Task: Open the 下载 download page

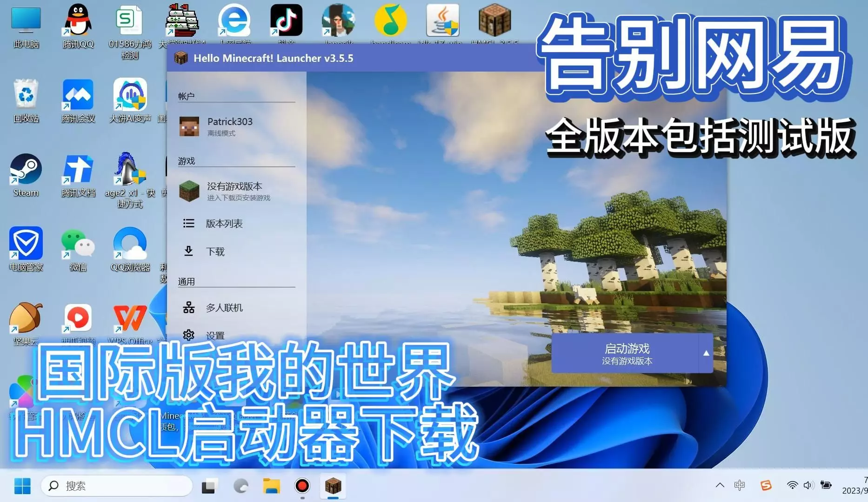Action: [236, 251]
